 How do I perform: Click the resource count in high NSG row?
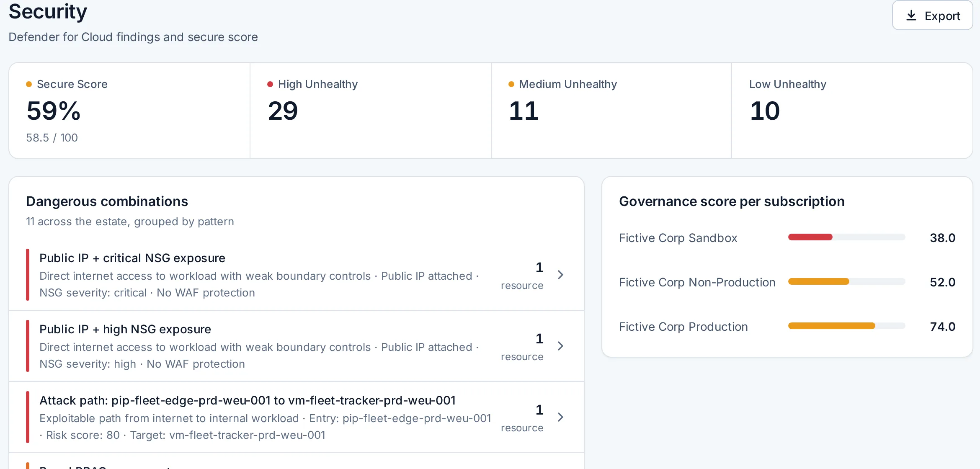point(522,347)
